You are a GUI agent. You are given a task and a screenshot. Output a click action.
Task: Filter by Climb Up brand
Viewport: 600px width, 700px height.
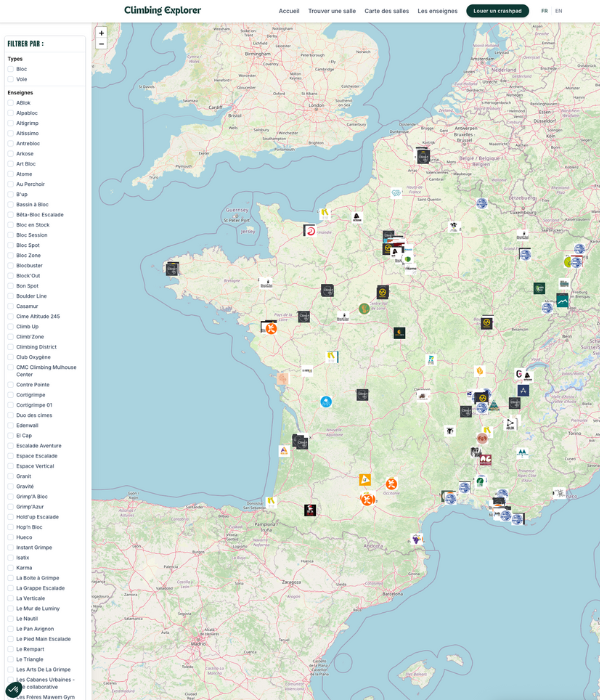click(11, 327)
